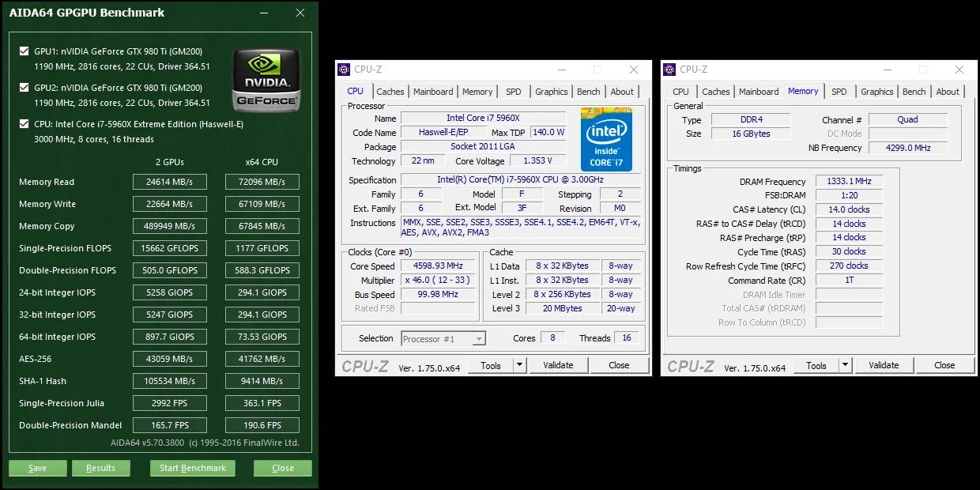Click Save button in AIDA64

(37, 468)
